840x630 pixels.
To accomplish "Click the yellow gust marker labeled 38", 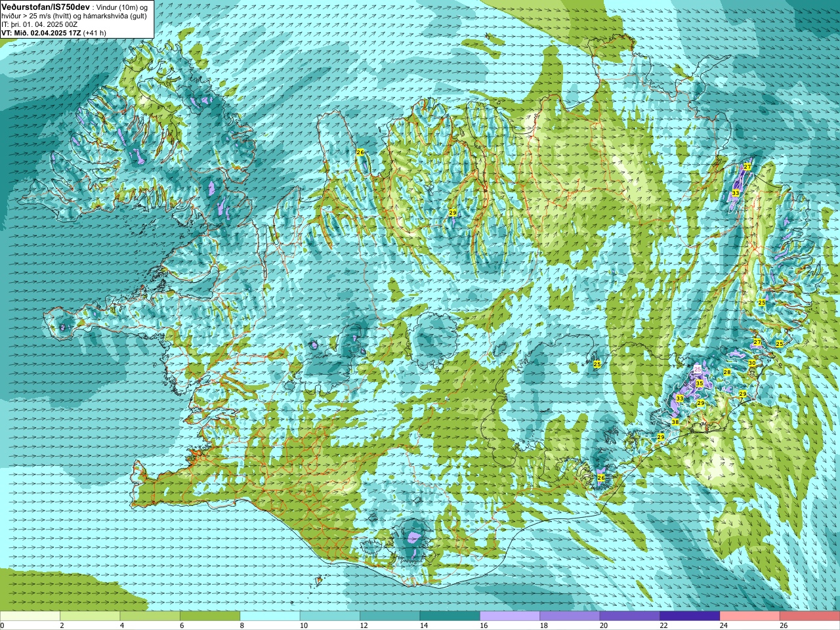I will coord(675,422).
